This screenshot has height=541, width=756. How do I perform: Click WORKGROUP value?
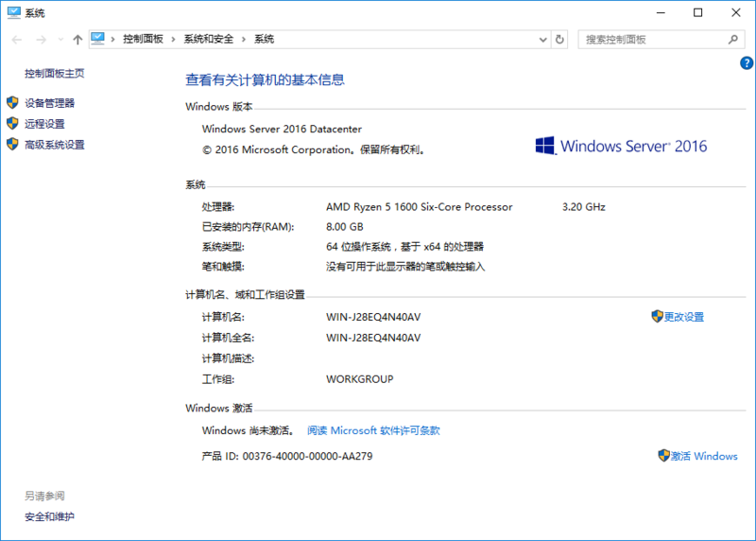coord(360,379)
